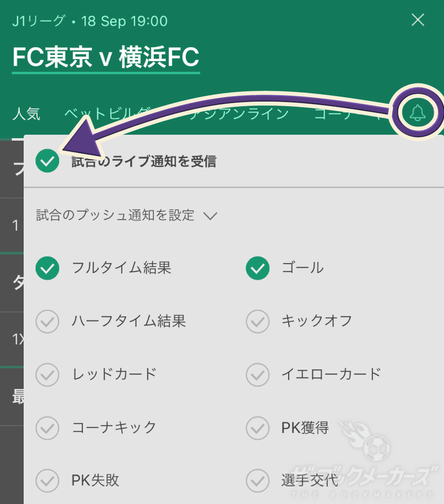This screenshot has height=504, width=444.
Task: Disable フルタイム結果 notification
Action: point(47,268)
